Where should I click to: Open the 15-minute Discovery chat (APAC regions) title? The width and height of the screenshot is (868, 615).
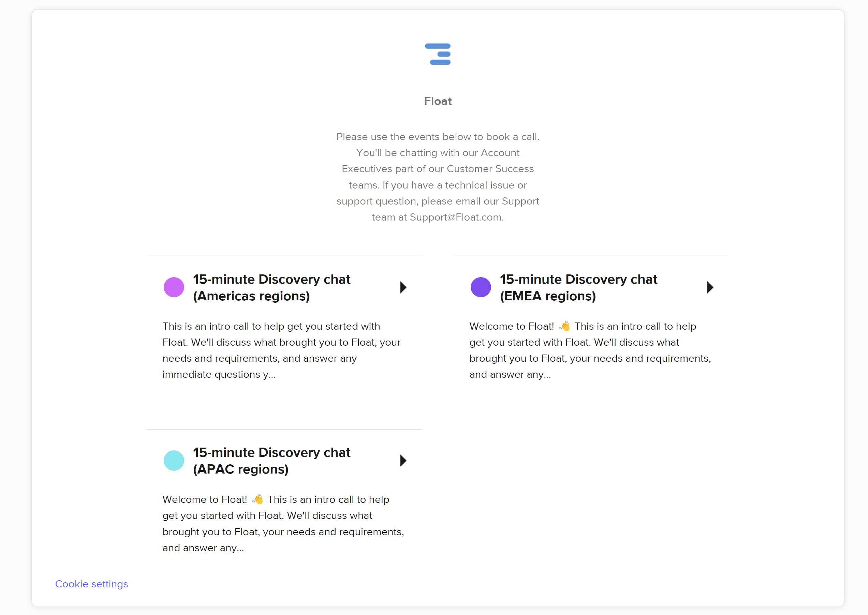tap(271, 461)
